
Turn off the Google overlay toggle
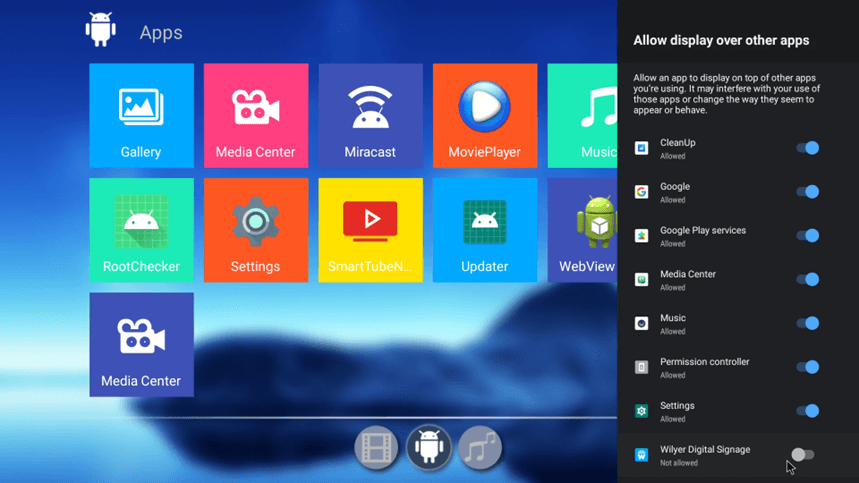808,192
